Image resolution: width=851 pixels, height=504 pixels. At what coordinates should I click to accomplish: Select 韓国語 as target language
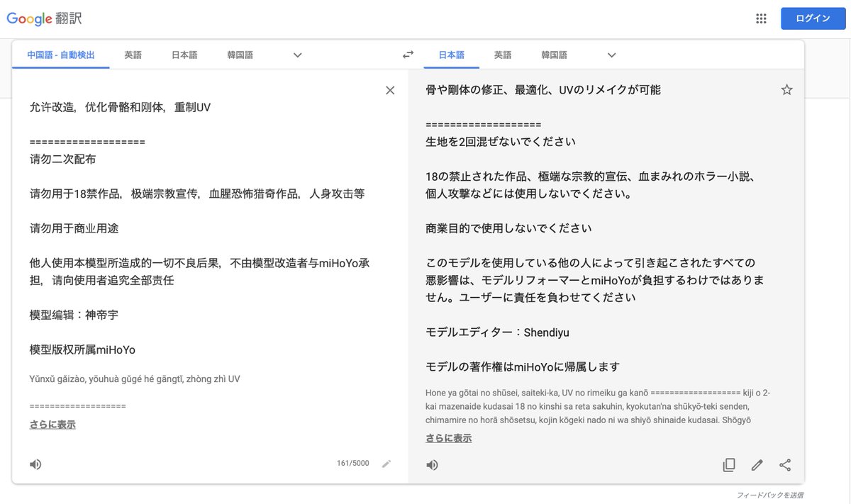tap(554, 55)
